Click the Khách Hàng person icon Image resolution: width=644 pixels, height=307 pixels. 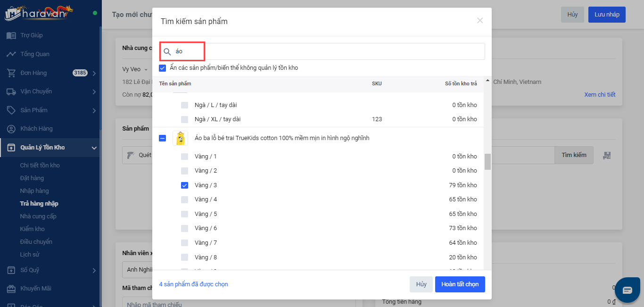11,129
